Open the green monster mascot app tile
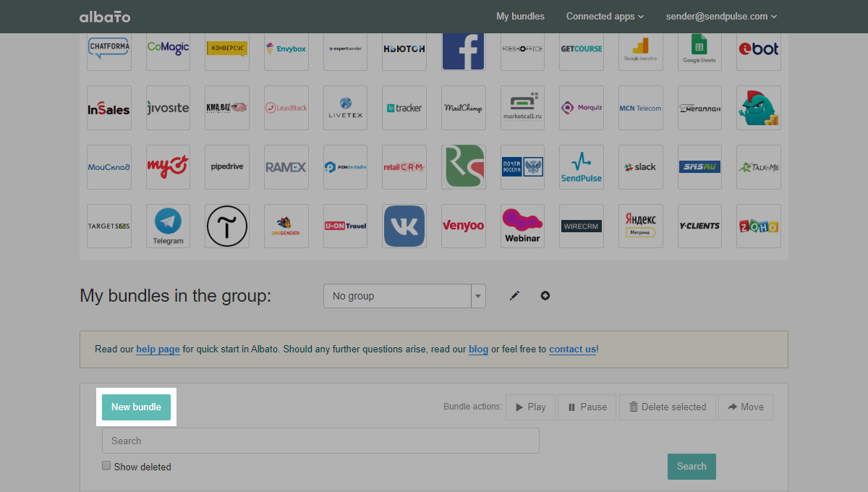The width and height of the screenshot is (868, 492). pyautogui.click(x=759, y=108)
